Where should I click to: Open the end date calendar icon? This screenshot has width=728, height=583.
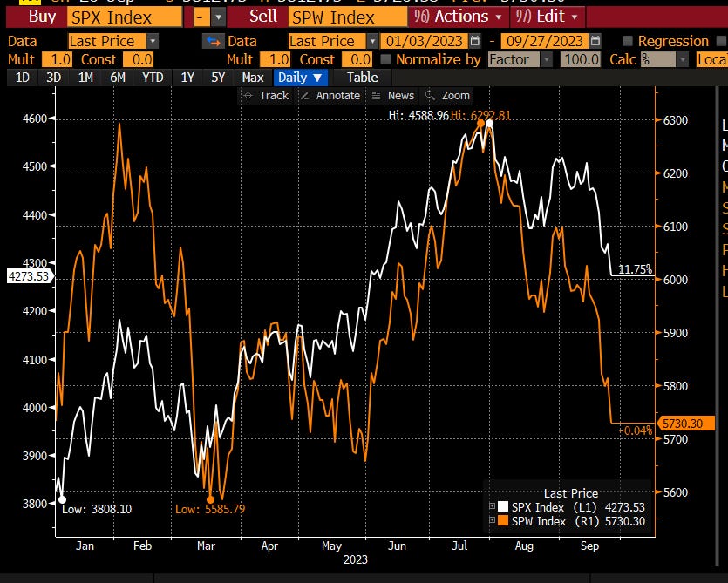595,41
